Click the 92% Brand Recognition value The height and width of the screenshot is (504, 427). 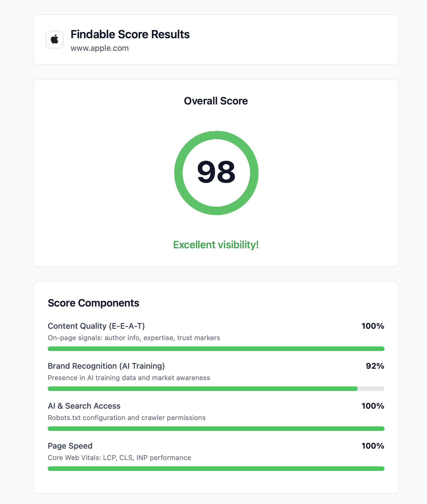375,366
